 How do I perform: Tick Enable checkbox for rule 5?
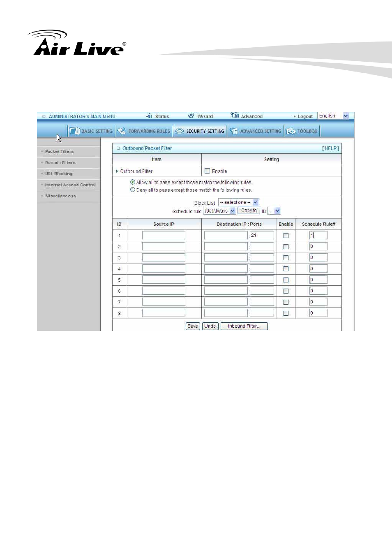286,280
